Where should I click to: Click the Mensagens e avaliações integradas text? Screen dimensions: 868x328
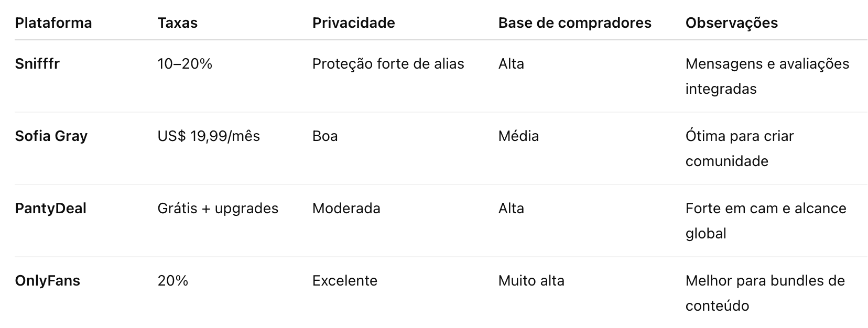(x=767, y=76)
